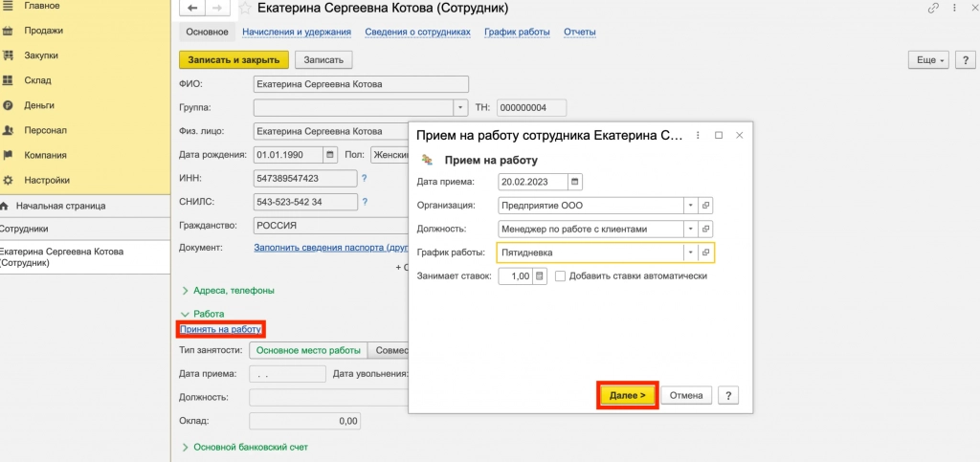This screenshot has height=462, width=980.
Task: Open the График работы dropdown arrow
Action: tap(691, 253)
